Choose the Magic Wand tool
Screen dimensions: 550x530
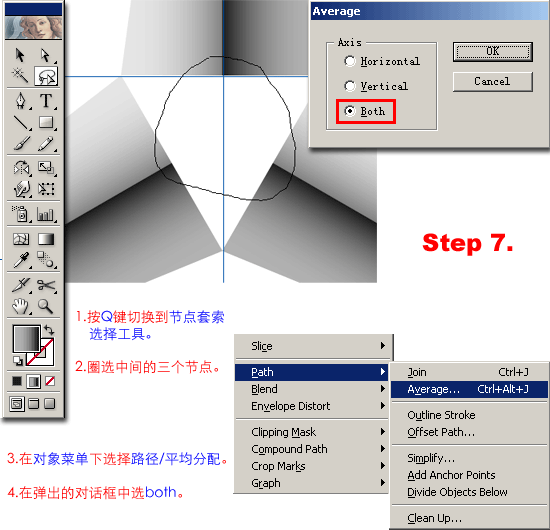pos(20,75)
